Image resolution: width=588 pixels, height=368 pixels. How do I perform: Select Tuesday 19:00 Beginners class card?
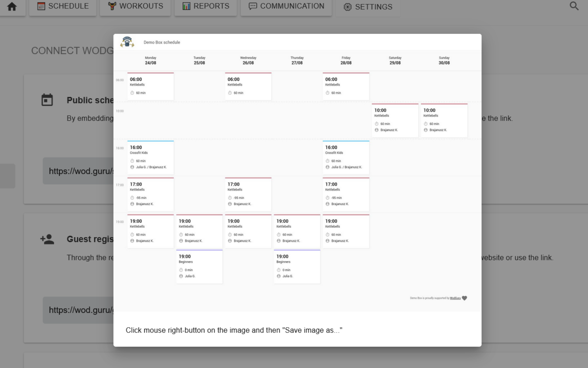[x=199, y=266]
